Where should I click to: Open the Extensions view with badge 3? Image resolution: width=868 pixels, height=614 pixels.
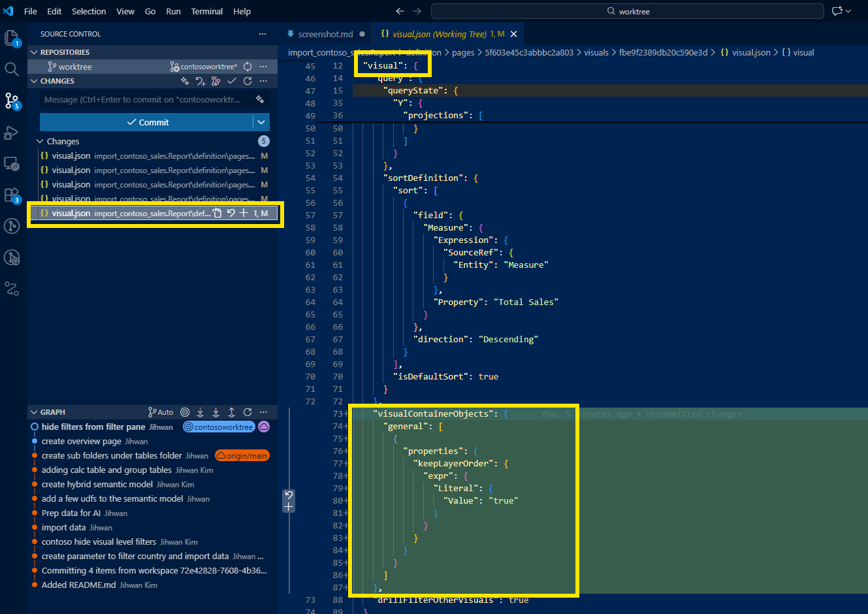click(12, 195)
